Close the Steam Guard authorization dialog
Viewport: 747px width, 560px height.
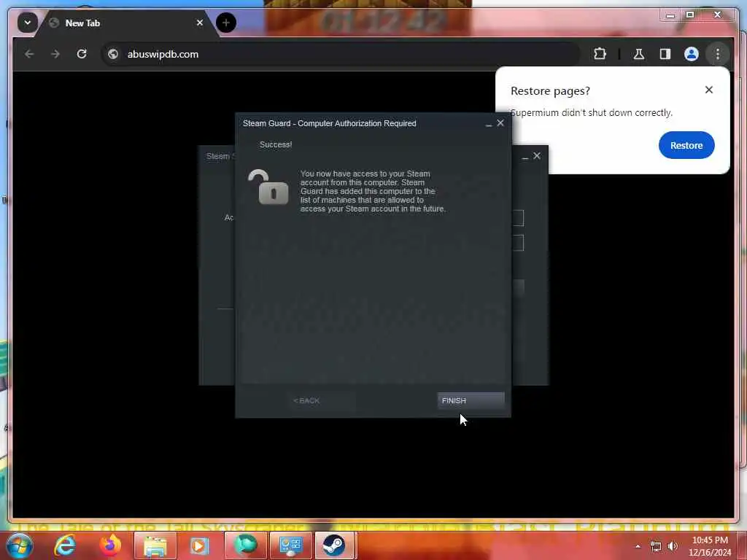500,122
